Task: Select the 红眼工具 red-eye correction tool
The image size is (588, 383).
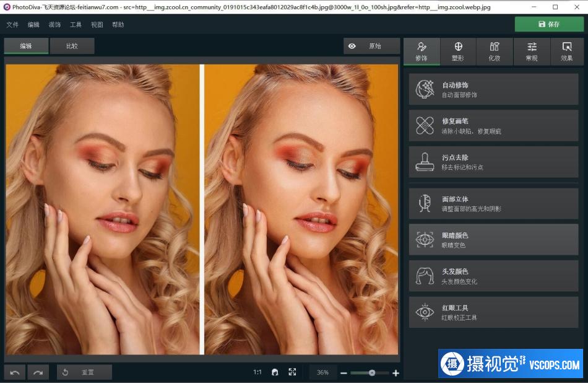Action: point(493,312)
